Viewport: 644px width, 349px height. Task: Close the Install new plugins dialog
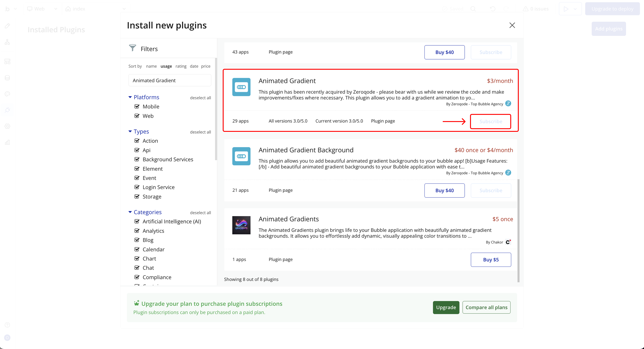(x=512, y=25)
